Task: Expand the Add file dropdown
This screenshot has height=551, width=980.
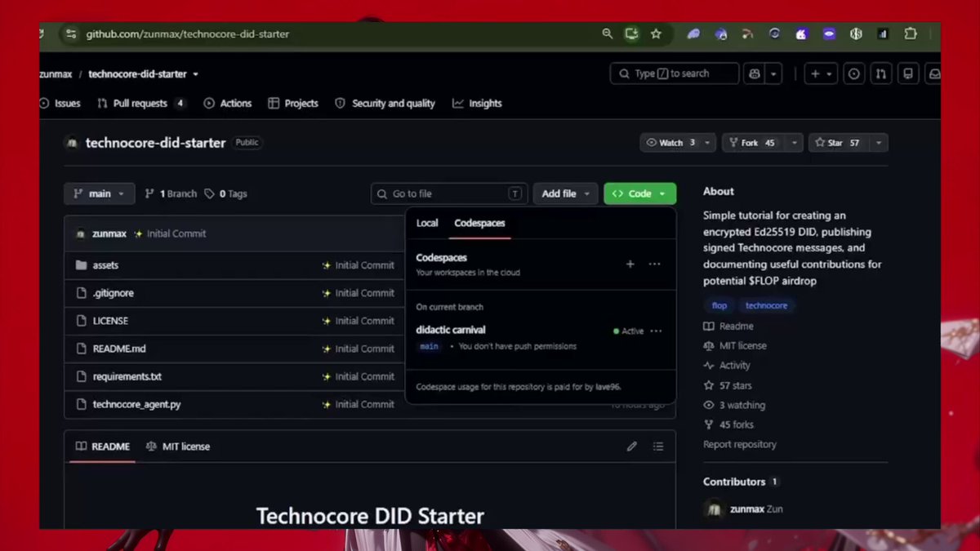Action: tap(565, 193)
